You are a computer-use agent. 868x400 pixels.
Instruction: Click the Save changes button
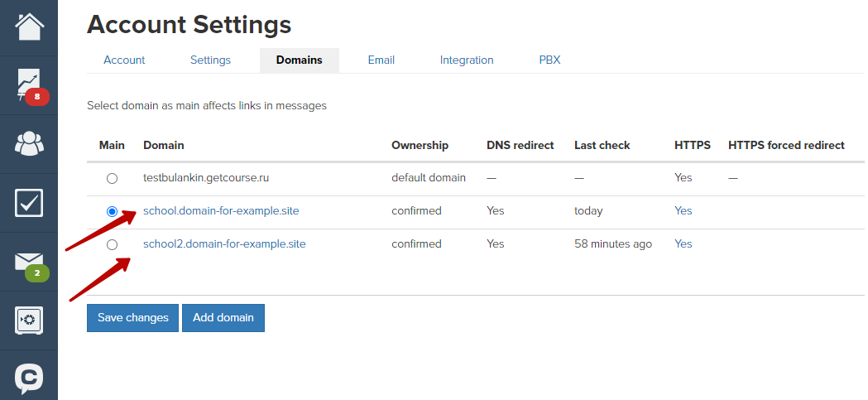(133, 317)
